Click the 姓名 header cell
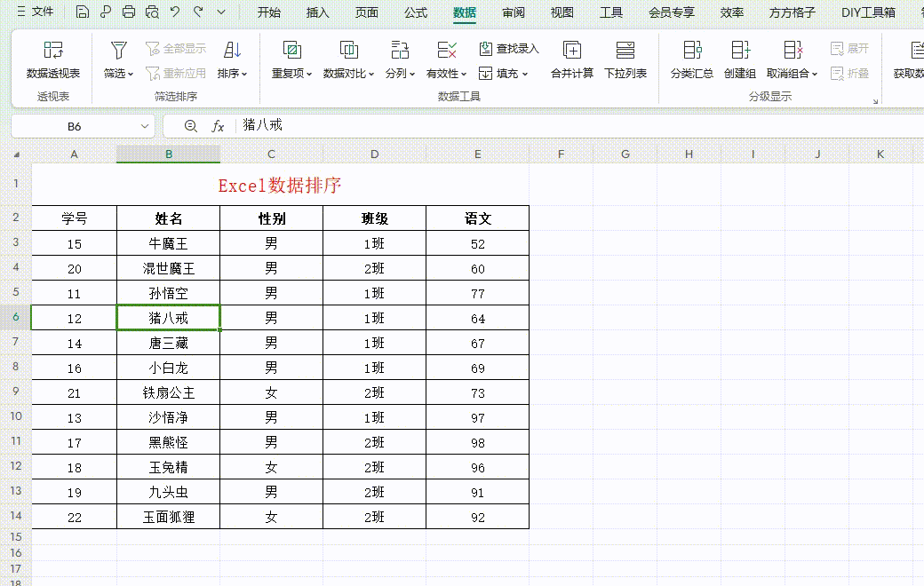This screenshot has width=924, height=586. (x=169, y=218)
